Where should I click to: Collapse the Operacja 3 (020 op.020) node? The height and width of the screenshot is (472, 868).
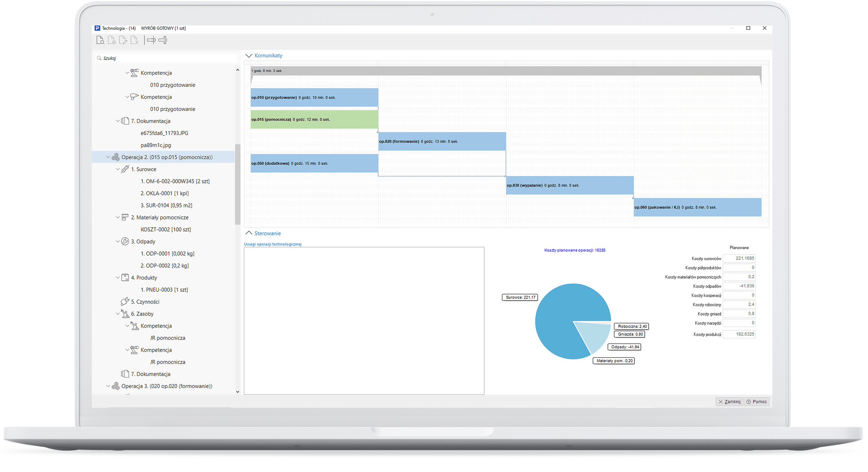pos(108,386)
